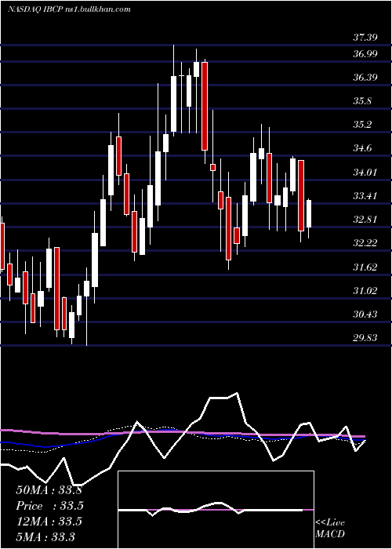Click the 30.43 price level label
Viewport: 392px width, 549px height.
pos(365,314)
